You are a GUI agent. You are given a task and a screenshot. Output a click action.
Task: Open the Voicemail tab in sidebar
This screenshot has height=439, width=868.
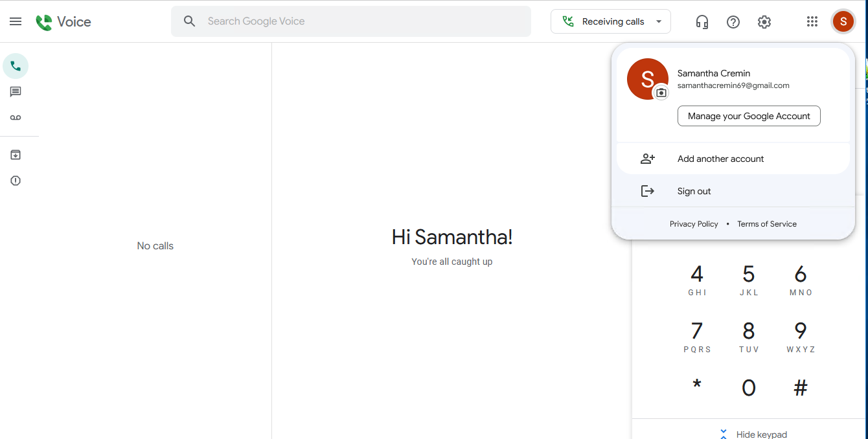point(16,118)
